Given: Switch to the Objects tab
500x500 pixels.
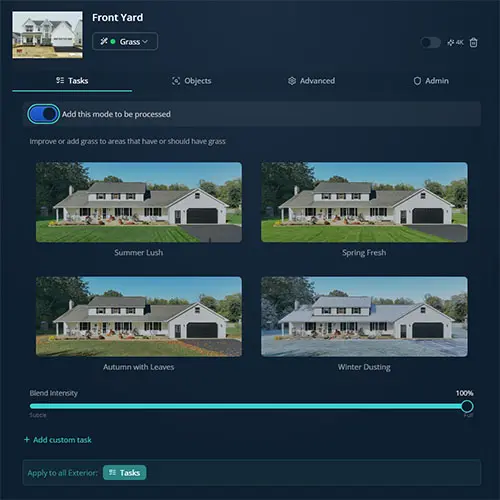Looking at the screenshot, I should pos(192,81).
